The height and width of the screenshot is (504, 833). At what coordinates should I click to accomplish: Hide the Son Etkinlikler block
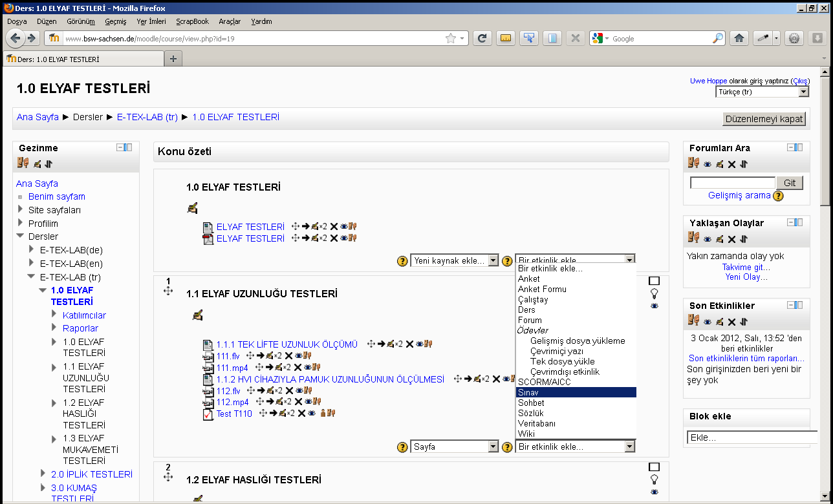[708, 322]
